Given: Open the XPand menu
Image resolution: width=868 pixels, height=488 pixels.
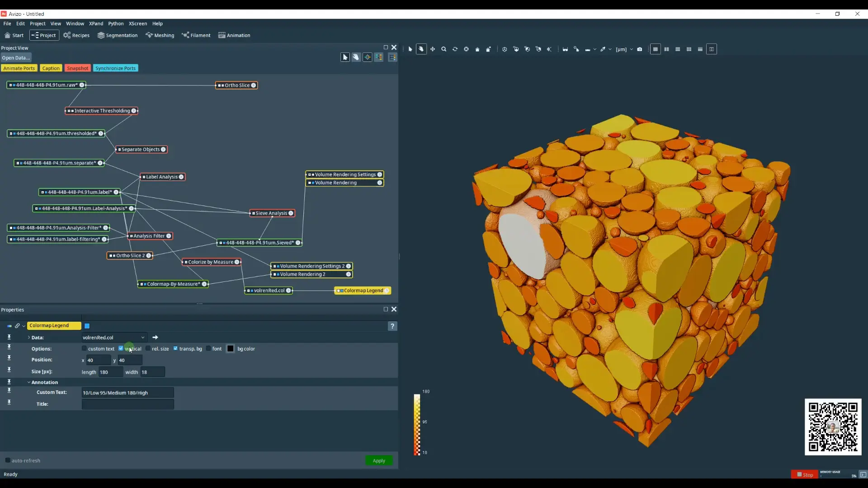Looking at the screenshot, I should pos(96,23).
